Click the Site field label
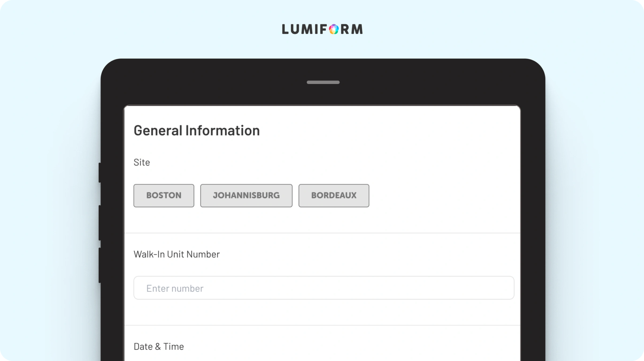Viewport: 644px width, 361px height. tap(142, 162)
